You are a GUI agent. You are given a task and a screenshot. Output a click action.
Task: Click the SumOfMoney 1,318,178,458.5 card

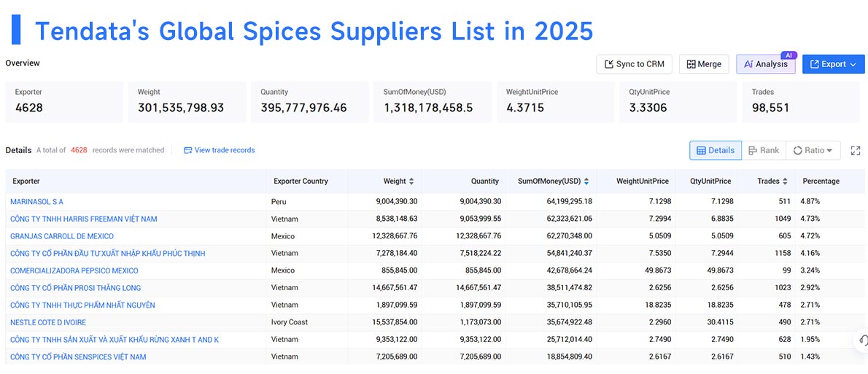(x=433, y=102)
